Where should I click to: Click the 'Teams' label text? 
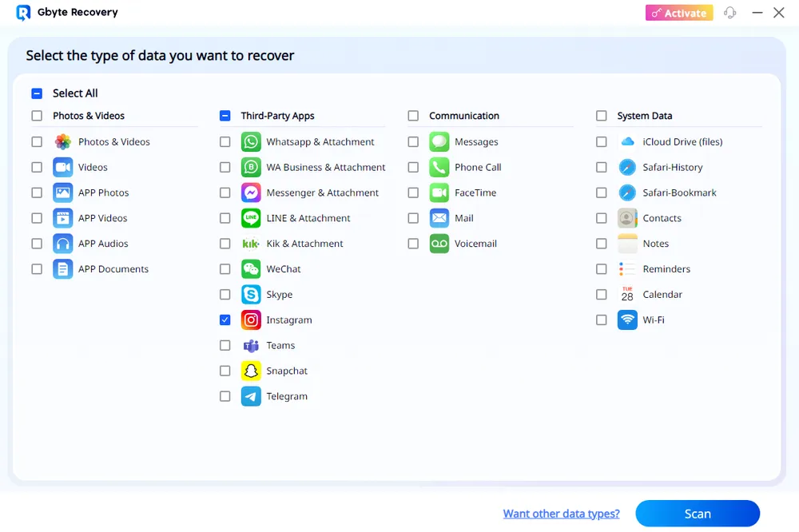pos(280,346)
